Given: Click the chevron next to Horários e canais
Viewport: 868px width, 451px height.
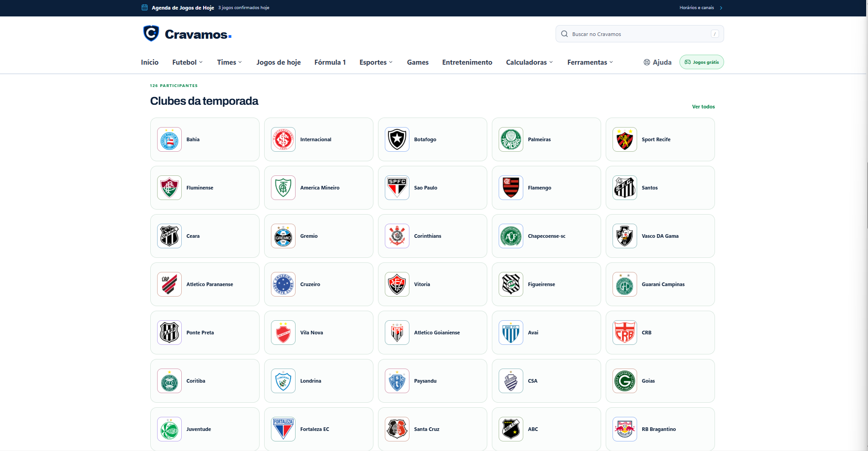Looking at the screenshot, I should pyautogui.click(x=721, y=8).
